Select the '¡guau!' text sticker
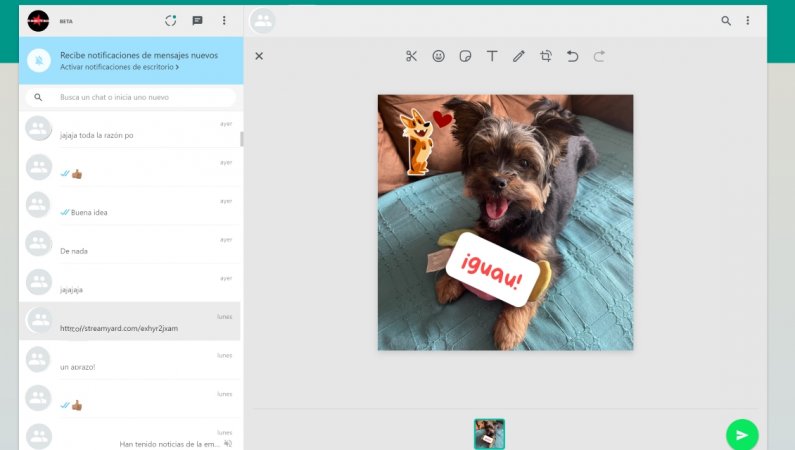This screenshot has width=795, height=450. (x=492, y=269)
